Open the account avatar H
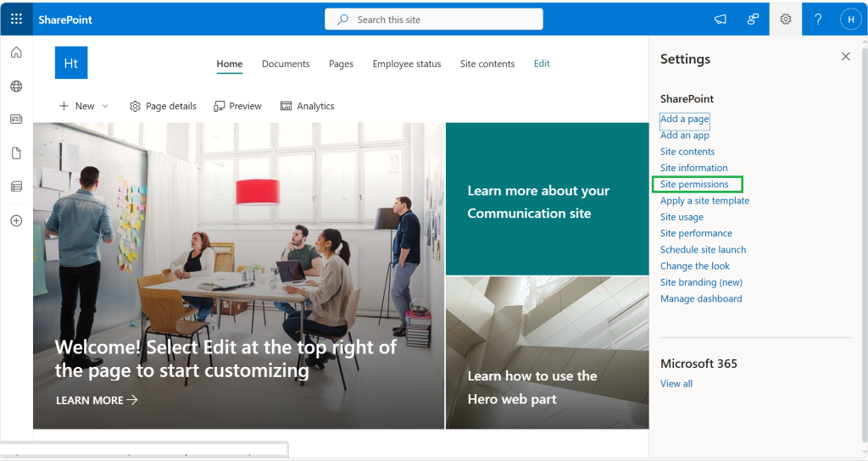Image resolution: width=868 pixels, height=461 pixels. (851, 19)
